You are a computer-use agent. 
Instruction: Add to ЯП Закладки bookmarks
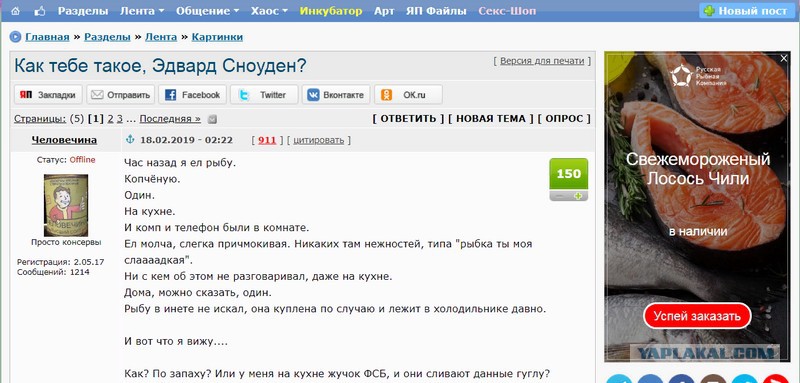coord(48,95)
